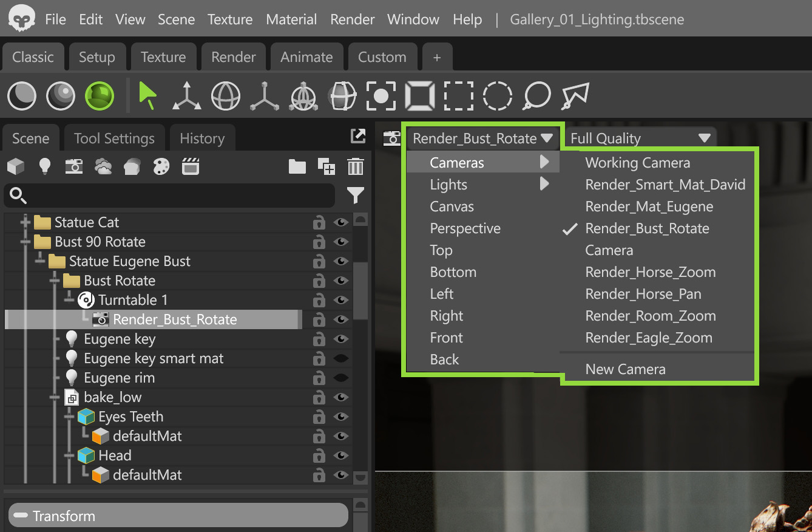Select the translate gizmo tool
Image resolution: width=812 pixels, height=532 pixels.
[x=186, y=96]
